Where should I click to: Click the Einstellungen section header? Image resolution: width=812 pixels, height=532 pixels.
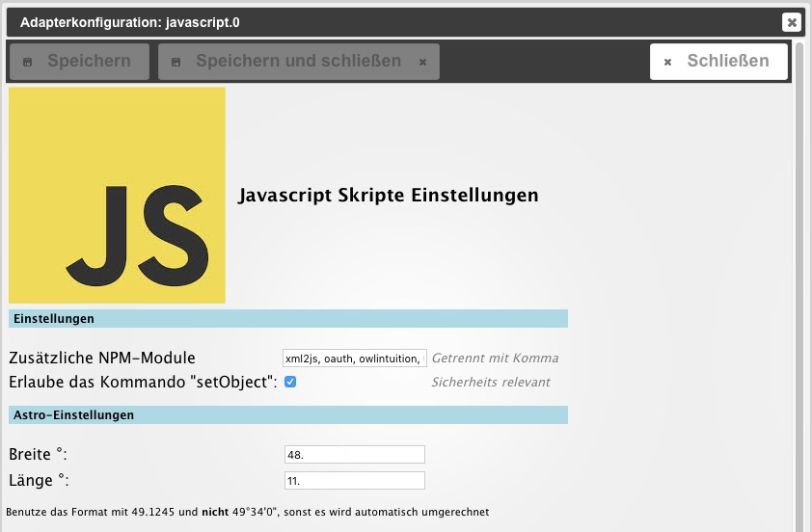(287, 319)
